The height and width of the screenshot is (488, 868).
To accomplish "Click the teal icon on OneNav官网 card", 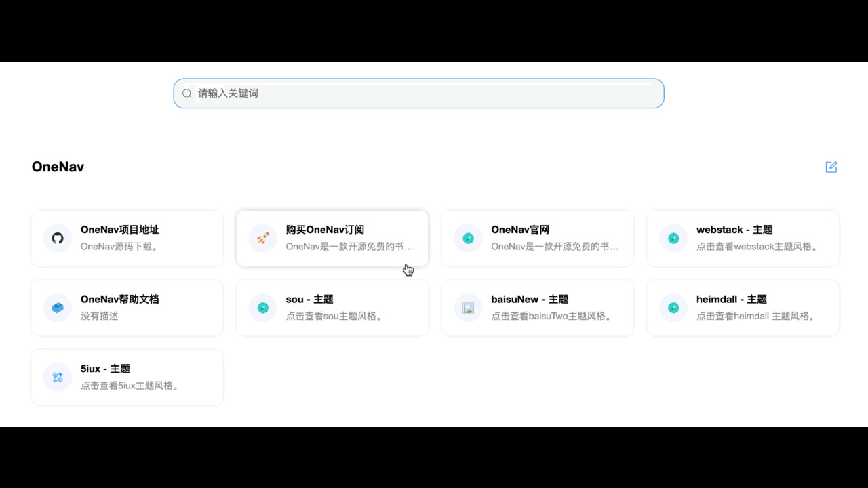I will [x=469, y=239].
